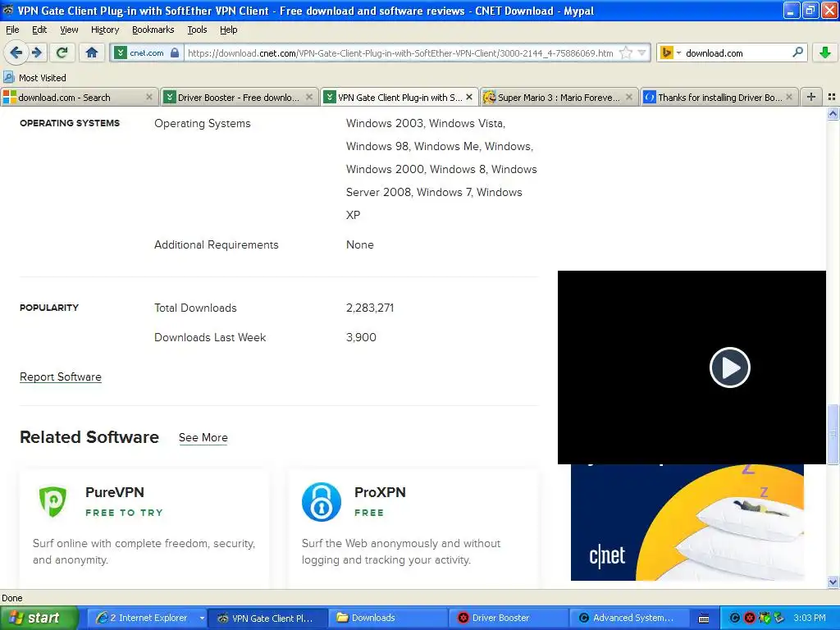The width and height of the screenshot is (840, 630).
Task: Click the download.com search box
Action: pos(736,52)
